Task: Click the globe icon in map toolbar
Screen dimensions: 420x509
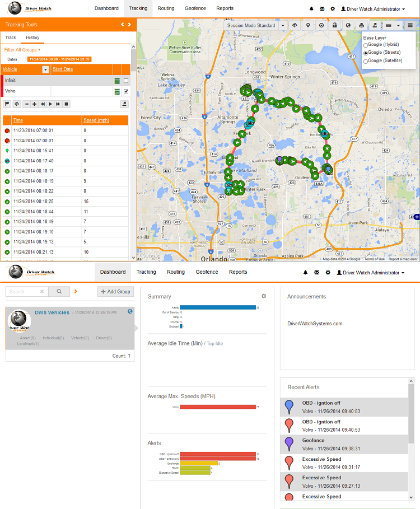Action: (x=348, y=25)
